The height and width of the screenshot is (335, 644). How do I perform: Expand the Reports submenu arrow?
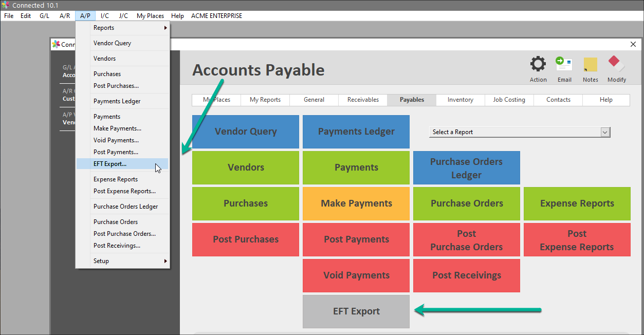(165, 28)
